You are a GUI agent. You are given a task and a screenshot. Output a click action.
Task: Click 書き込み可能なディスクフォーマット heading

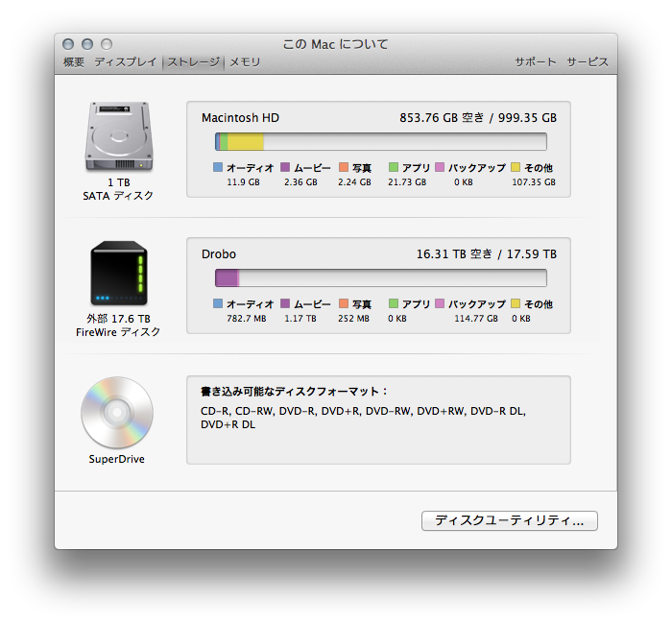point(295,392)
